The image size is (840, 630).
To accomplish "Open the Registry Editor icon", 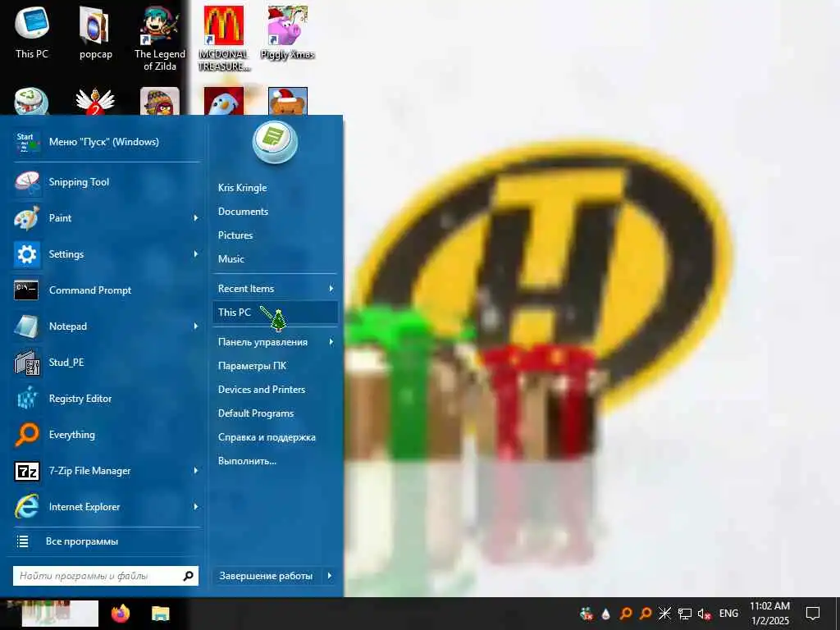I will click(27, 399).
